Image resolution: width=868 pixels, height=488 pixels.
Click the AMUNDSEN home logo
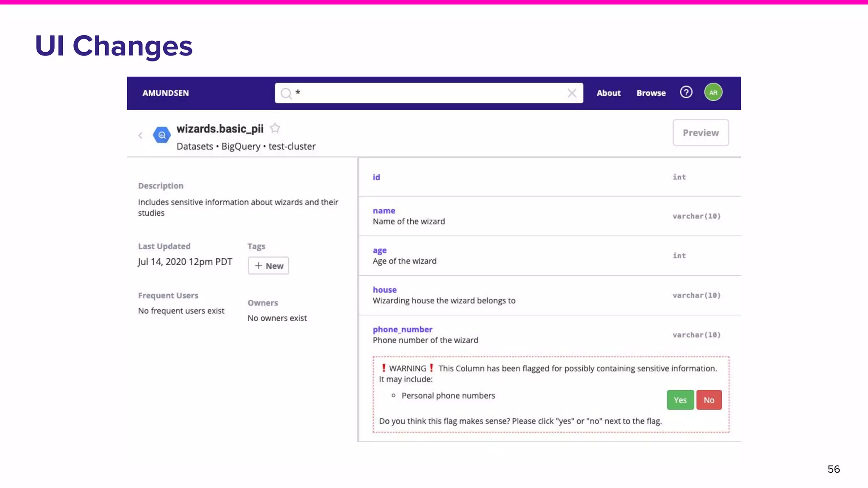(x=165, y=93)
